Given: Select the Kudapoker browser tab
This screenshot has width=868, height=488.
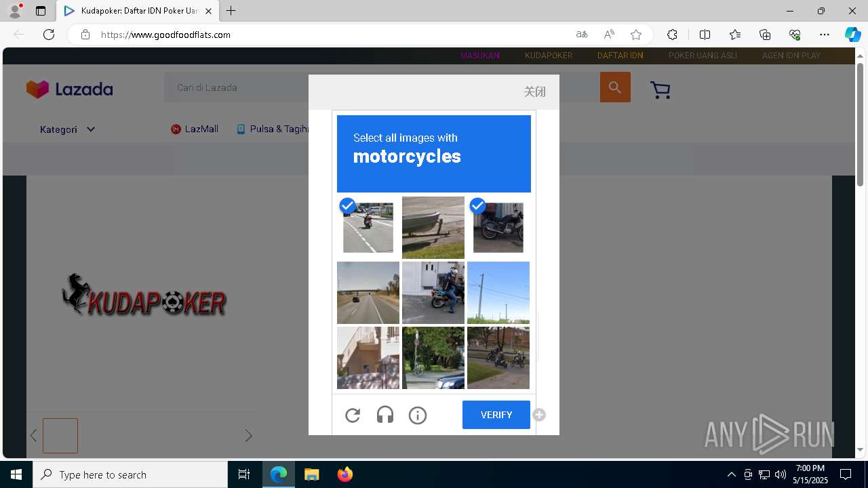Looking at the screenshot, I should point(138,11).
